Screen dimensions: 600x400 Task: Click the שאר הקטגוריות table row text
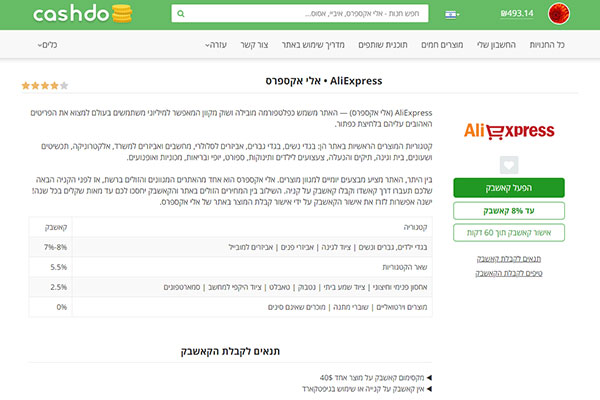coord(405,267)
